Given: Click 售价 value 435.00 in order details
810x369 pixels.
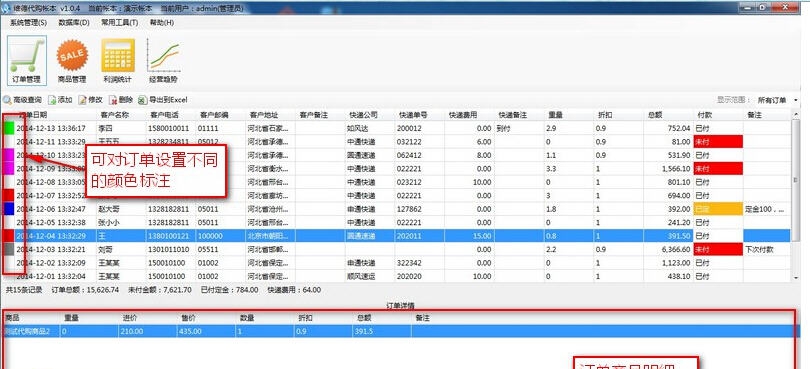Looking at the screenshot, I should [x=191, y=331].
